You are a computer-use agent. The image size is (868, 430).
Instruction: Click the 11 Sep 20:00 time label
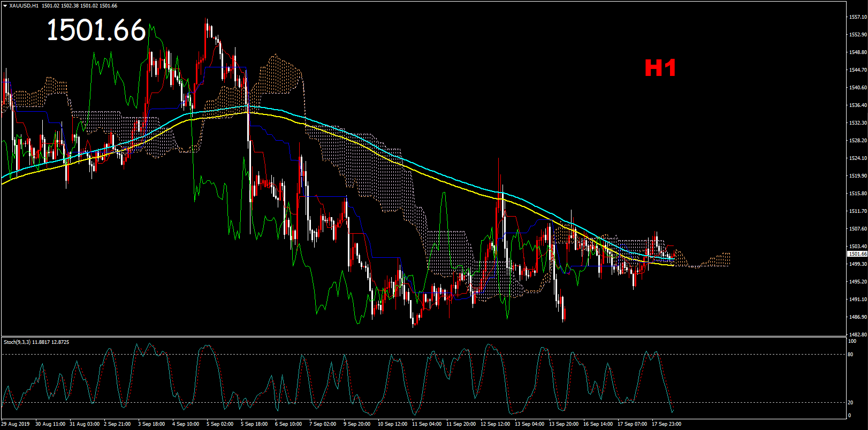tap(461, 424)
